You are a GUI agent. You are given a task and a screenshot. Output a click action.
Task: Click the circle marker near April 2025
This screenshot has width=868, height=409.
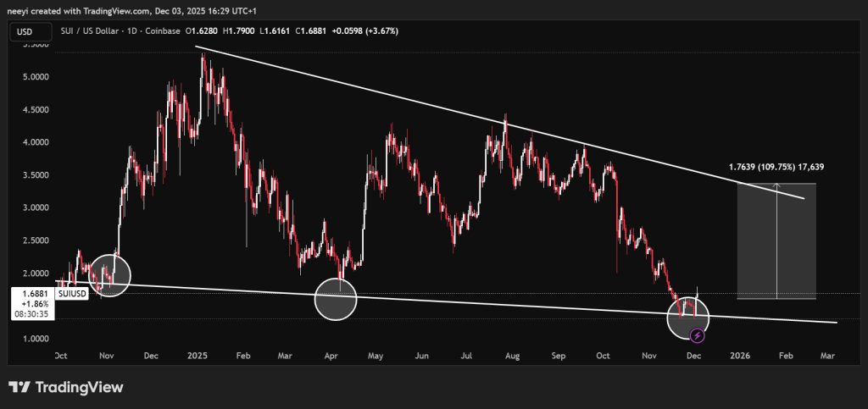coord(336,298)
